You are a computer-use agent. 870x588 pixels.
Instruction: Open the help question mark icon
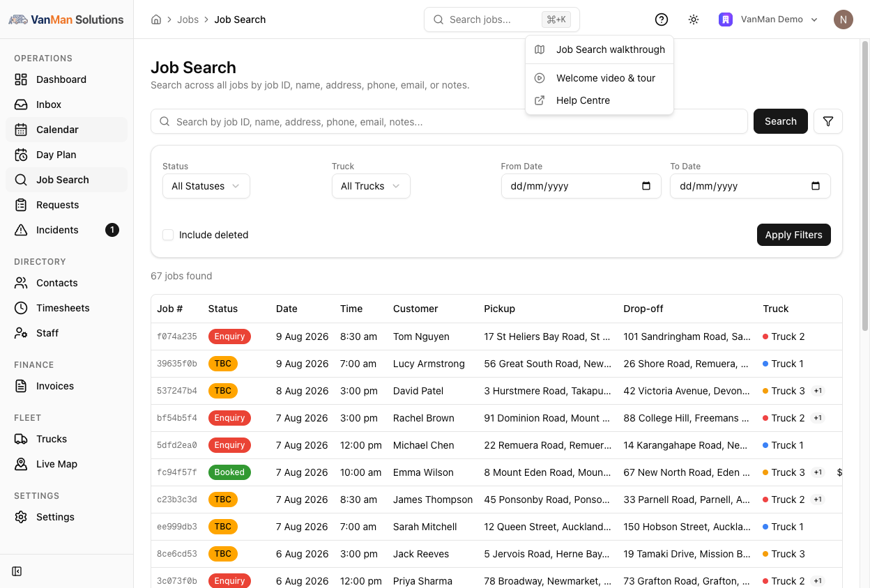pyautogui.click(x=662, y=20)
